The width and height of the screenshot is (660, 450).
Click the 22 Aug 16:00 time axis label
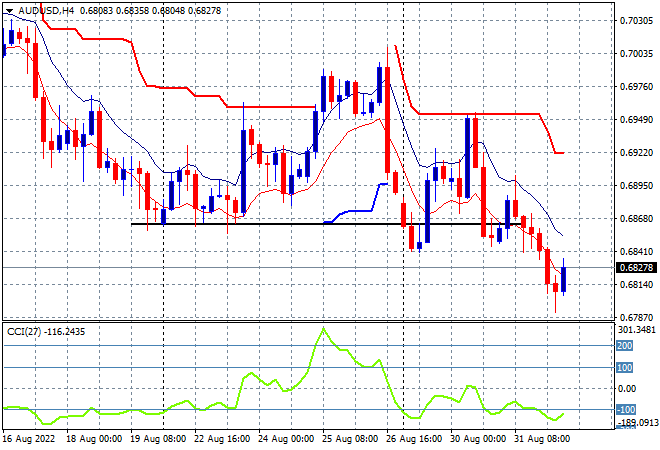pos(222,439)
